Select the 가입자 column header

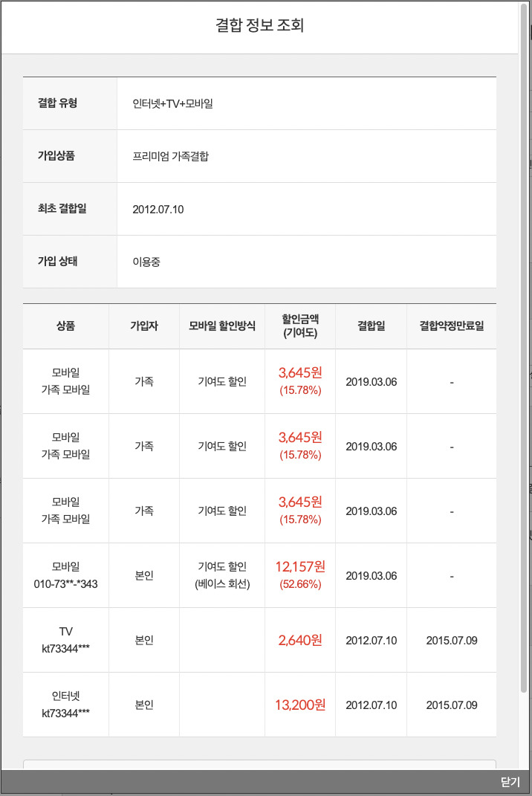point(144,326)
